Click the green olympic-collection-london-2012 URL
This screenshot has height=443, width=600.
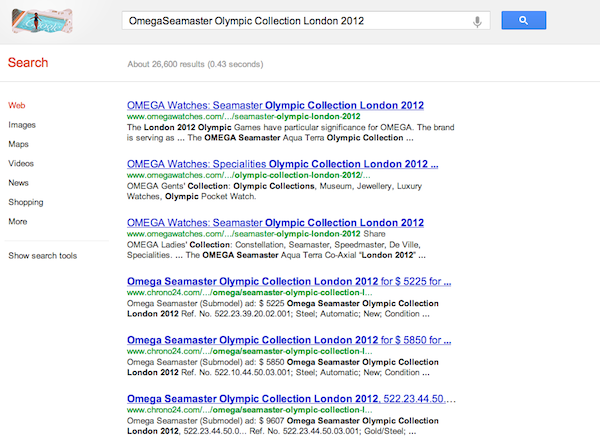click(248, 175)
